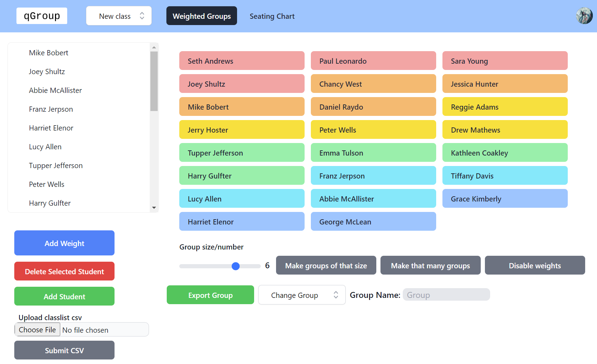Open the New class dropdown
Viewport: 597px width, 364px height.
[x=119, y=16]
